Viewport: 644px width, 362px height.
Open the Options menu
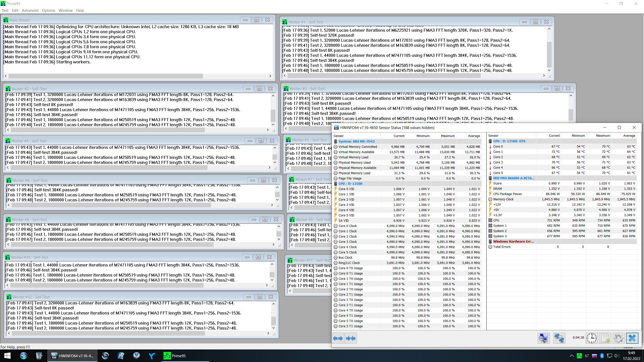[48, 11]
